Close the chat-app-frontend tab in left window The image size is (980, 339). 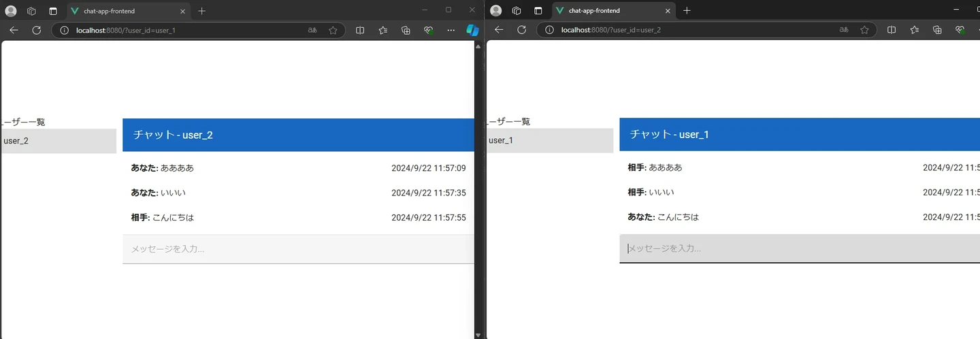183,11
